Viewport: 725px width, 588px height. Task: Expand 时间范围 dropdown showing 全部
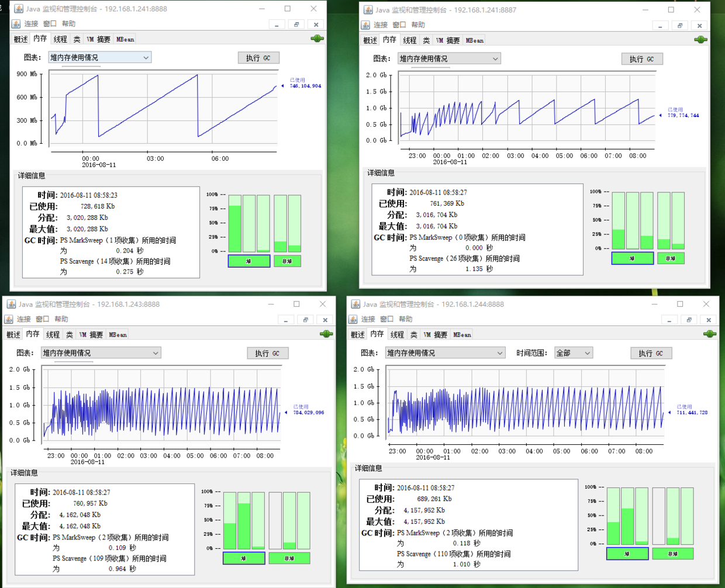coord(573,353)
